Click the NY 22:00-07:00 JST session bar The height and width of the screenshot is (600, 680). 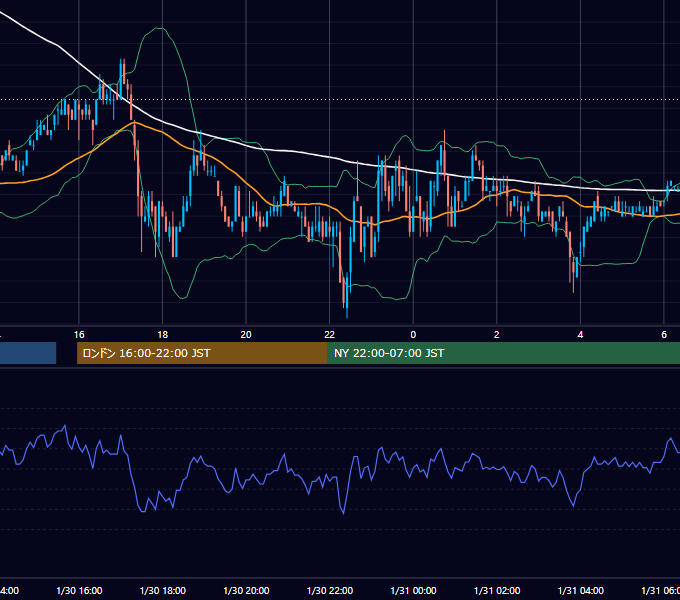[503, 353]
